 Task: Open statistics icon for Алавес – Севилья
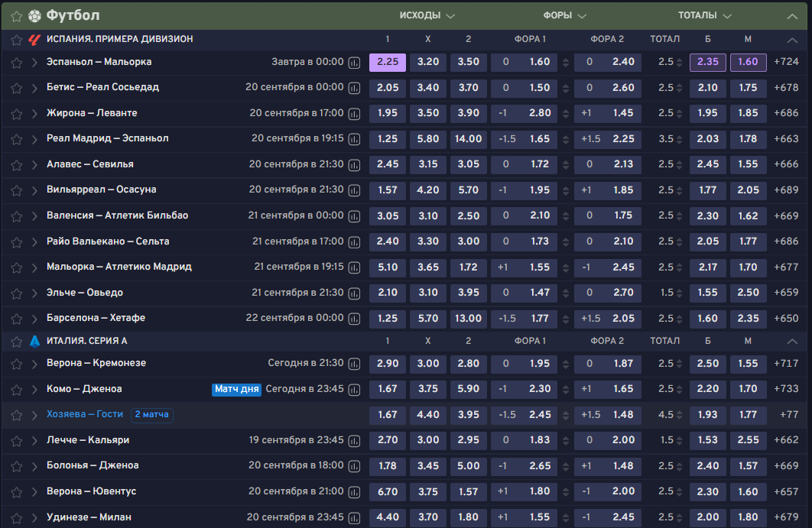coord(354,165)
